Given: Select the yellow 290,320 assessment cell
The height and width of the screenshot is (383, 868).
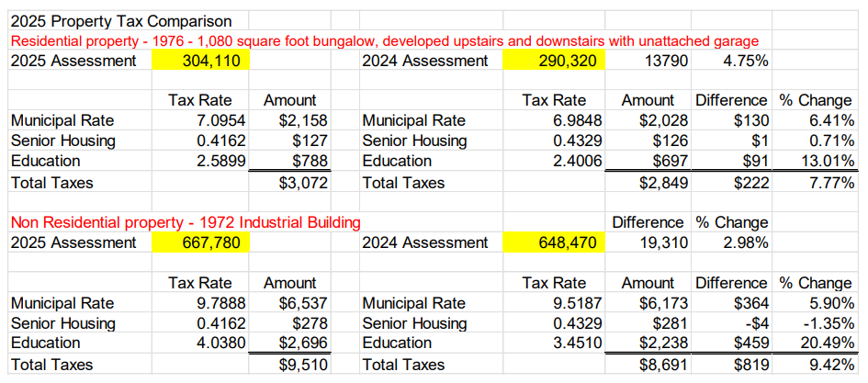Looking at the screenshot, I should tap(554, 61).
